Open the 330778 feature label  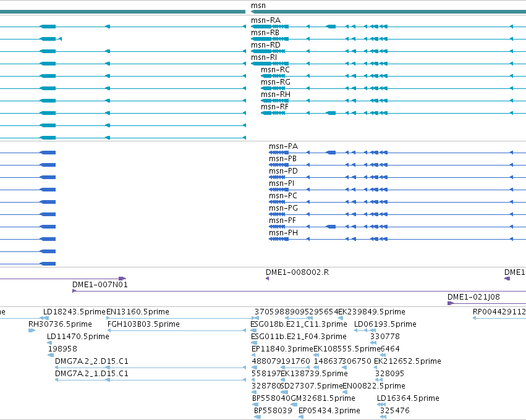385,337
